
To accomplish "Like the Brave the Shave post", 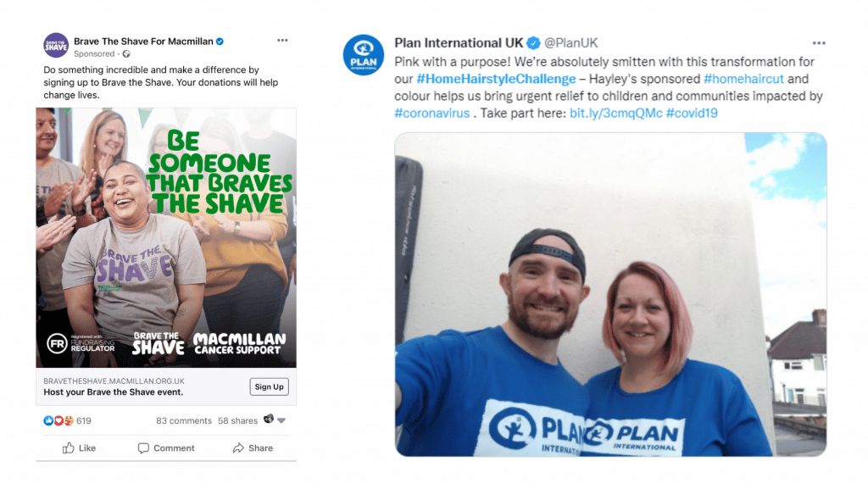I will pyautogui.click(x=79, y=448).
